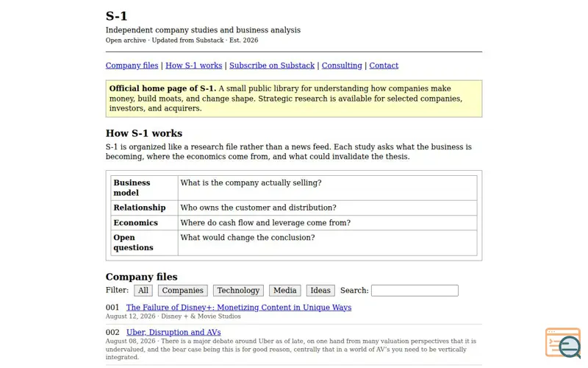Focus the Search input field
Screen dimensions: 588x368
(x=415, y=290)
